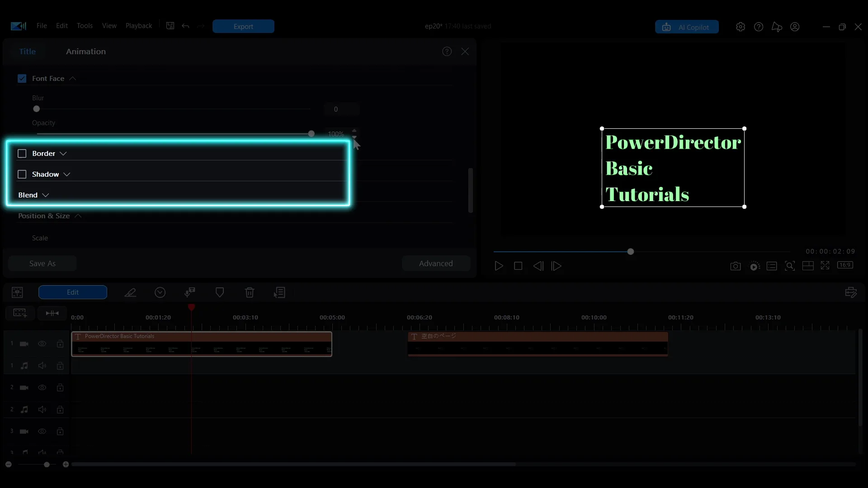The height and width of the screenshot is (488, 868).
Task: Click the marker shield icon
Action: [x=220, y=292]
